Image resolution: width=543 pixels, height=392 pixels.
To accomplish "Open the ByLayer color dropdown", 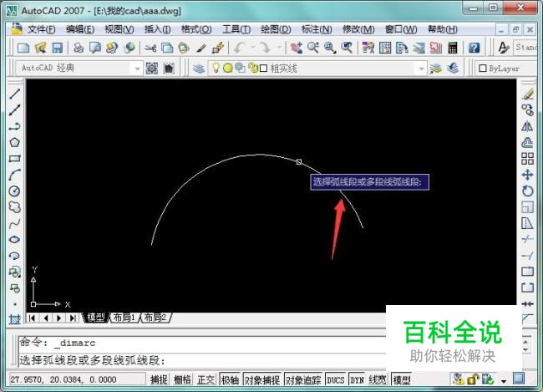I will (x=505, y=69).
